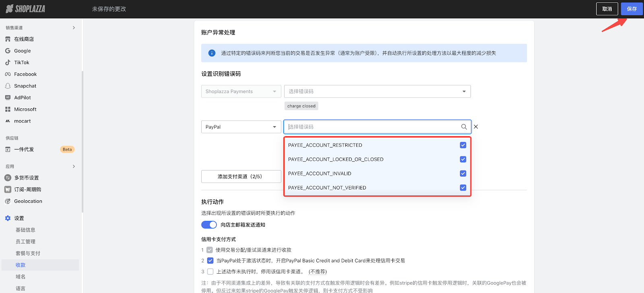
Task: Expand the 销售渠道 section chevron
Action: pyautogui.click(x=74, y=28)
